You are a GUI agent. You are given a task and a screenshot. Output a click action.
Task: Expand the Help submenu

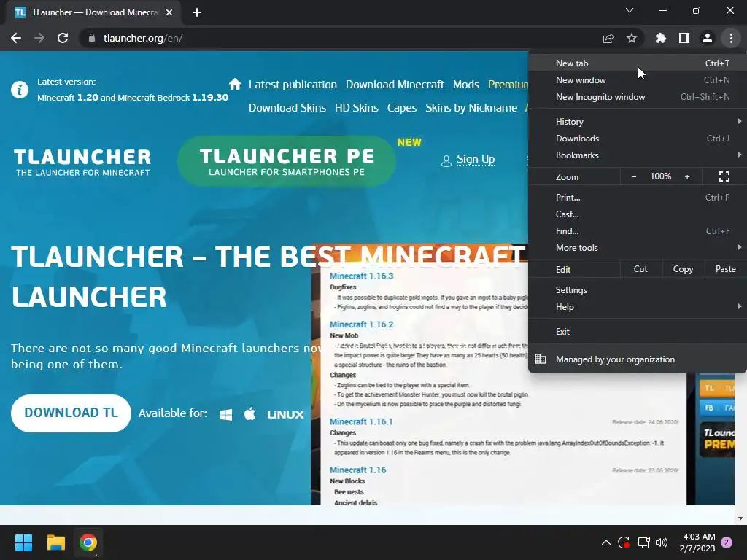(638, 307)
